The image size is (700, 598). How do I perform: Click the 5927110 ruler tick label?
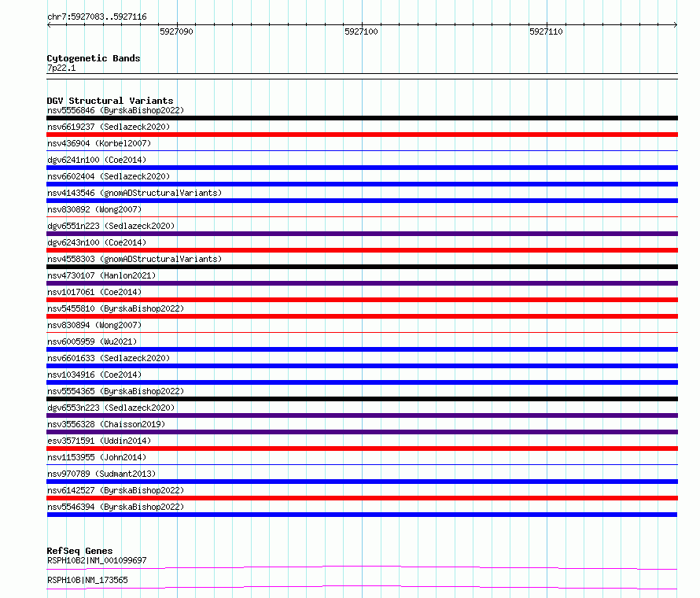point(546,31)
